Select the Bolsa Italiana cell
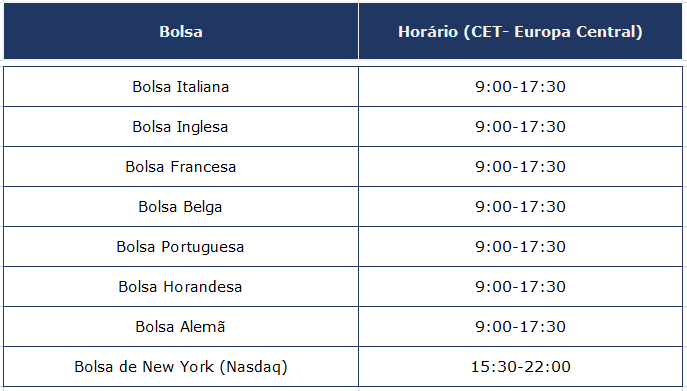The image size is (687, 391). tap(181, 87)
